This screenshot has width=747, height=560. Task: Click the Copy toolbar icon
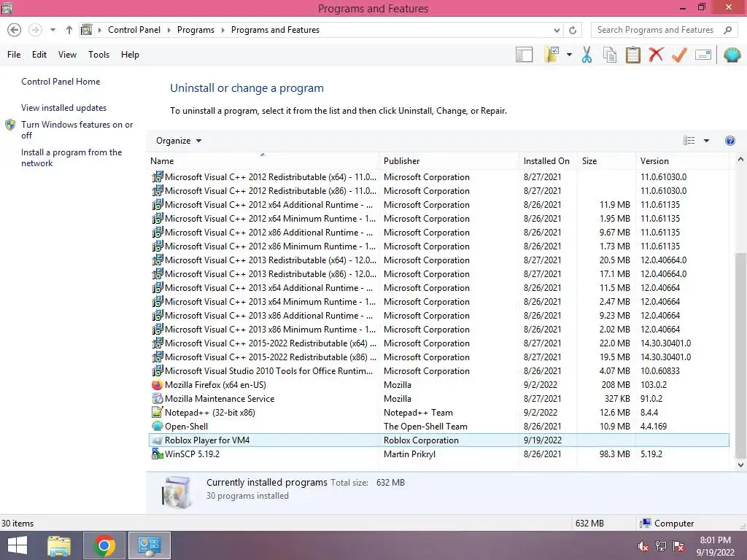click(x=610, y=55)
